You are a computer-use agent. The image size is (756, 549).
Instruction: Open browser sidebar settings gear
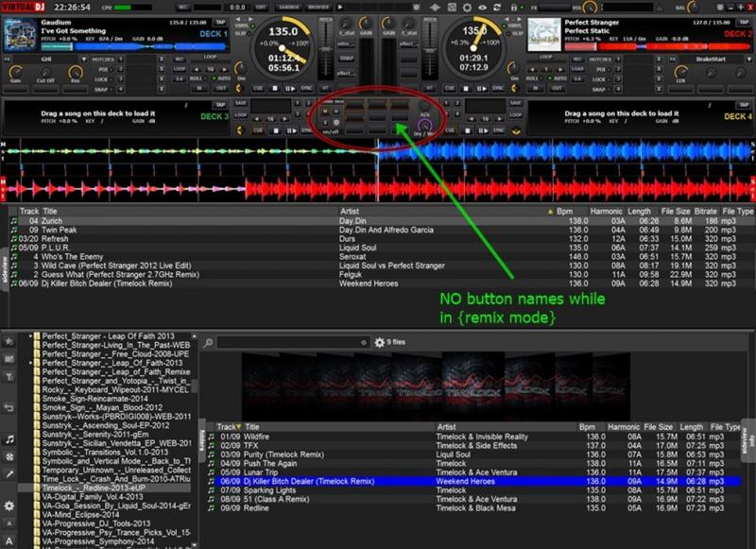click(9, 506)
